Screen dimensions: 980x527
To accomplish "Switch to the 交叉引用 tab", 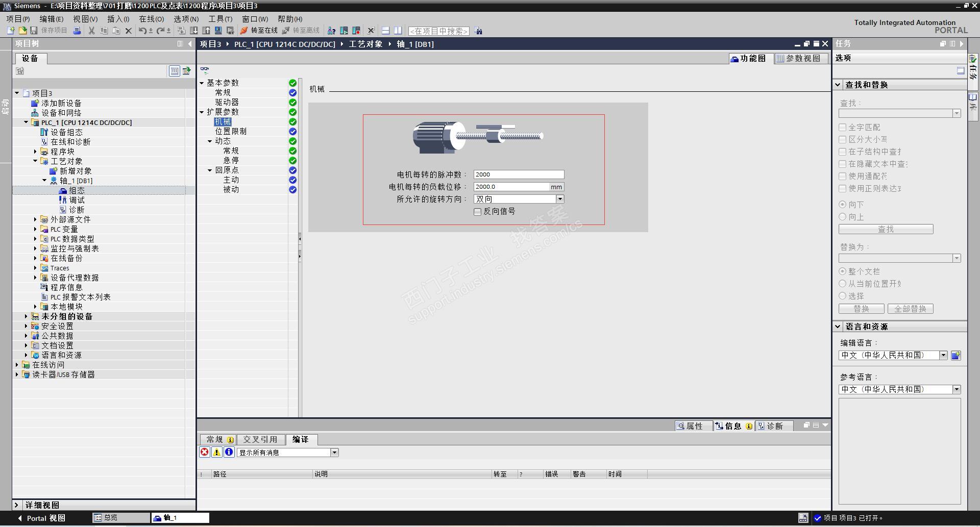I will coord(260,439).
